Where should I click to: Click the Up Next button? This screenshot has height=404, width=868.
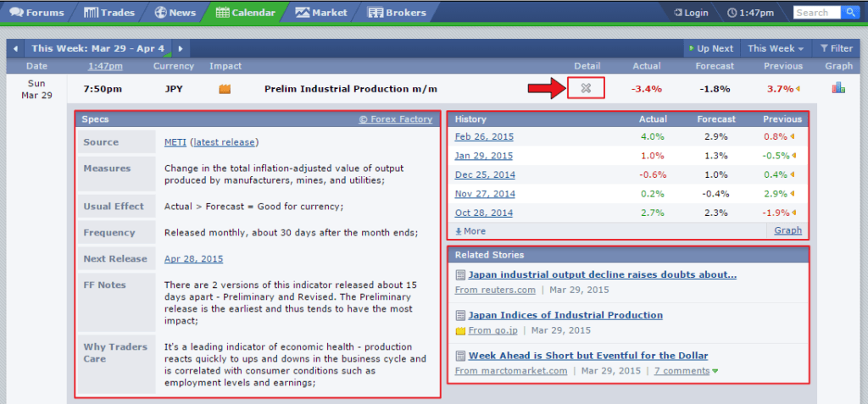(710, 49)
